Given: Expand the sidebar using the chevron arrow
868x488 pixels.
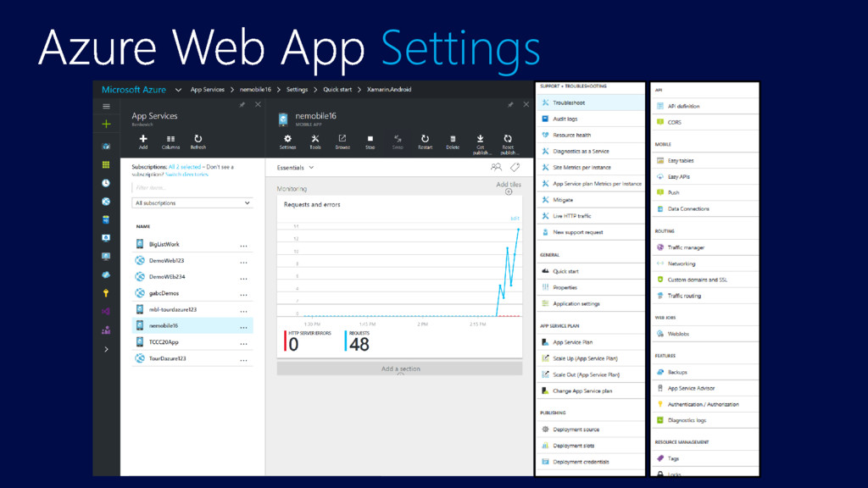Looking at the screenshot, I should coord(106,349).
